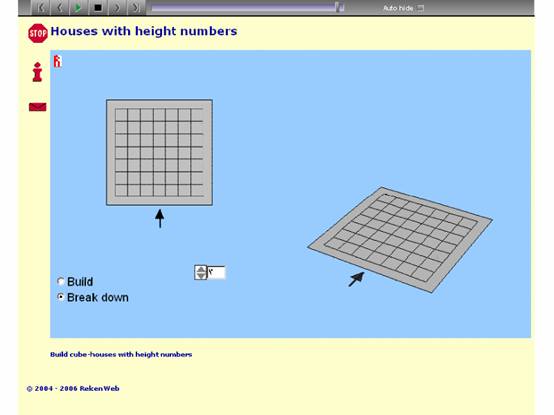
Task: Click the black square stop button
Action: click(x=98, y=7)
